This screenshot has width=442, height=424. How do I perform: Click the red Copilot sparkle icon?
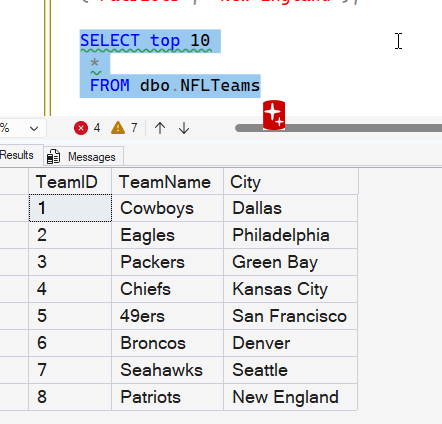(274, 115)
